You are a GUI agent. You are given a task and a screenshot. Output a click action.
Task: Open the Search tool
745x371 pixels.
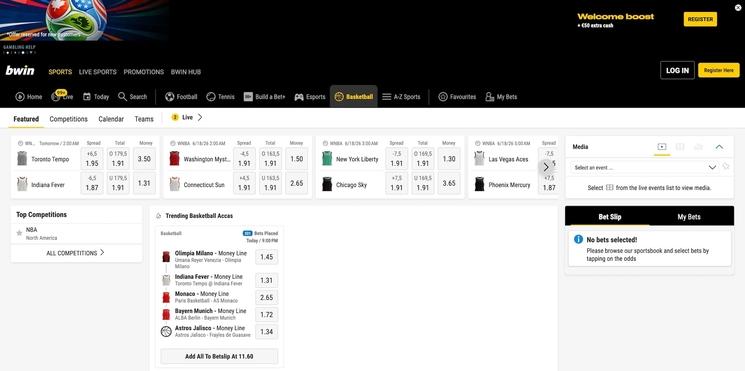(133, 97)
